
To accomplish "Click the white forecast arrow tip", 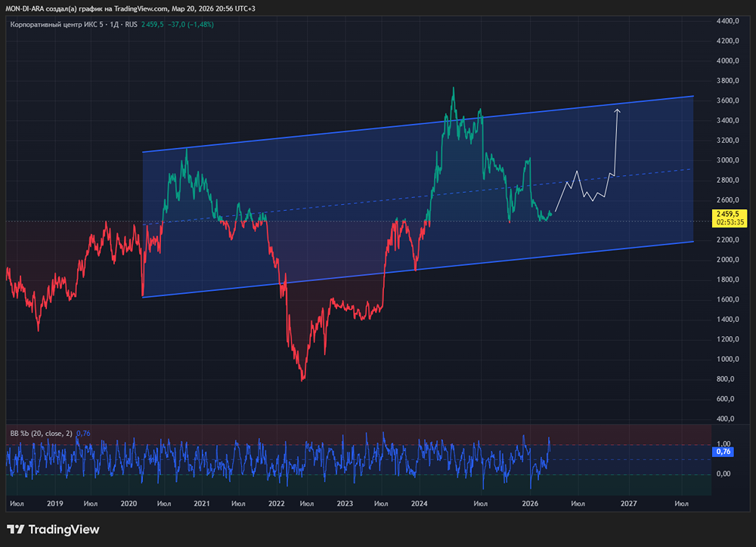I will point(618,111).
